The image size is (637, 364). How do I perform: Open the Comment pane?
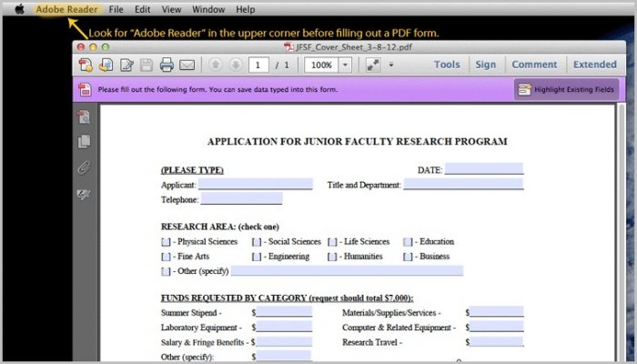(534, 65)
